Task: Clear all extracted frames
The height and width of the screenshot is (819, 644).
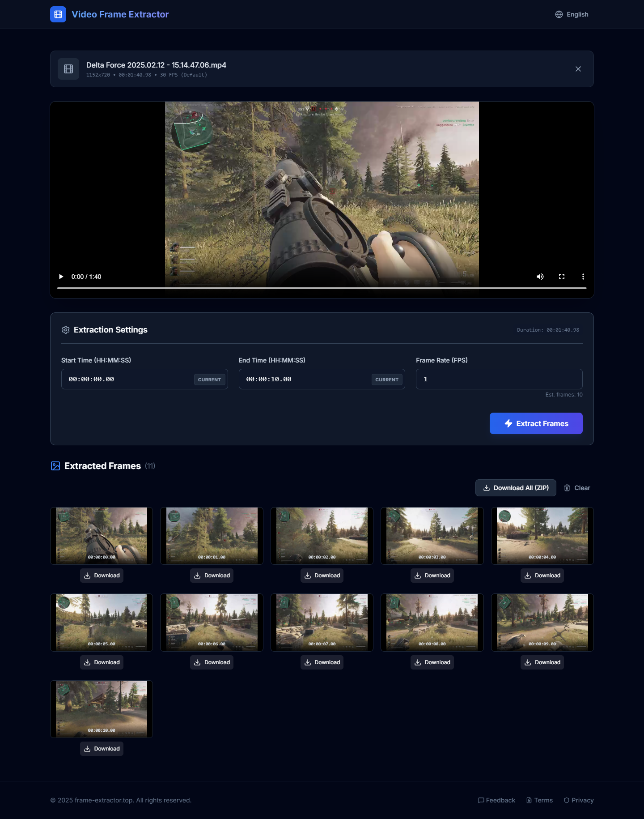Action: tap(577, 488)
